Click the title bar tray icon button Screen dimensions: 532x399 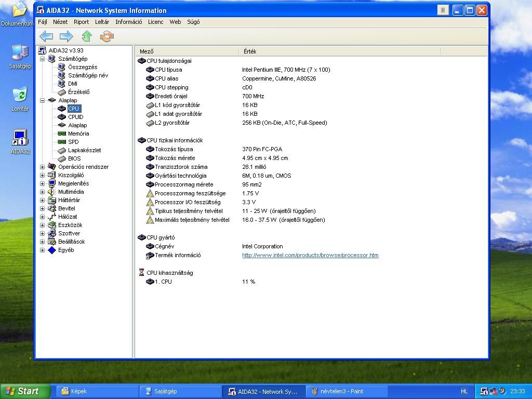443,10
